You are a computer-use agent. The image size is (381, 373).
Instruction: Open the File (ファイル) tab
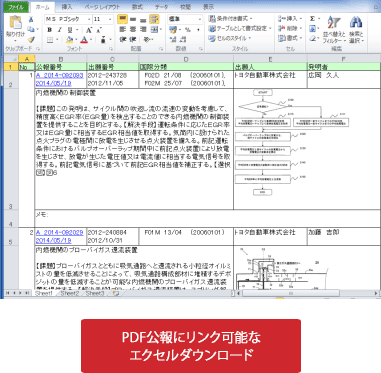click(16, 7)
